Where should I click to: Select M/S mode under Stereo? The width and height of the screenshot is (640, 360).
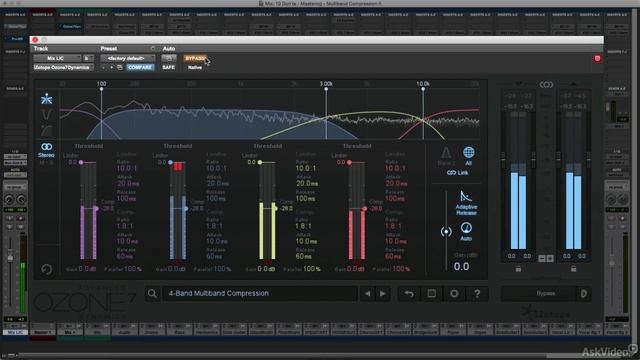(x=46, y=163)
